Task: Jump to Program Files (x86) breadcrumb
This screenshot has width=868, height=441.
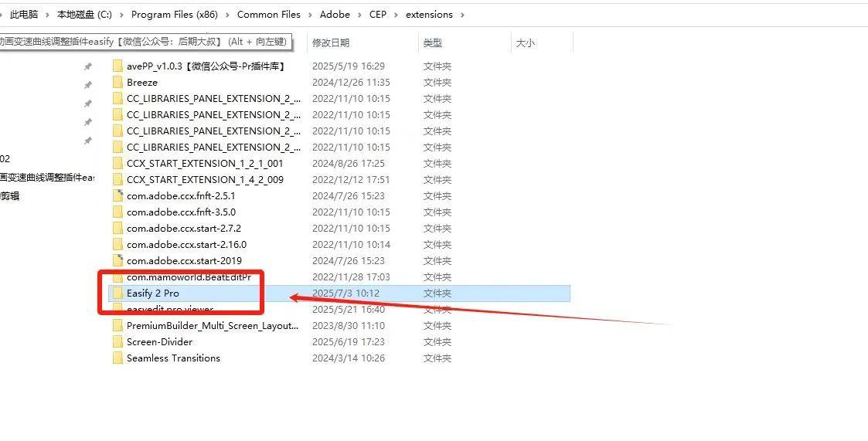Action: point(175,15)
